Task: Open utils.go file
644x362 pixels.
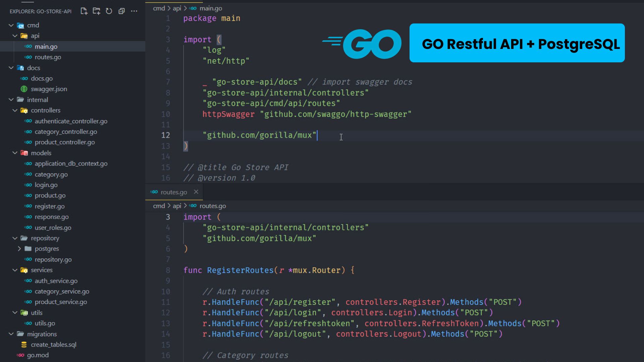Action: click(x=45, y=323)
